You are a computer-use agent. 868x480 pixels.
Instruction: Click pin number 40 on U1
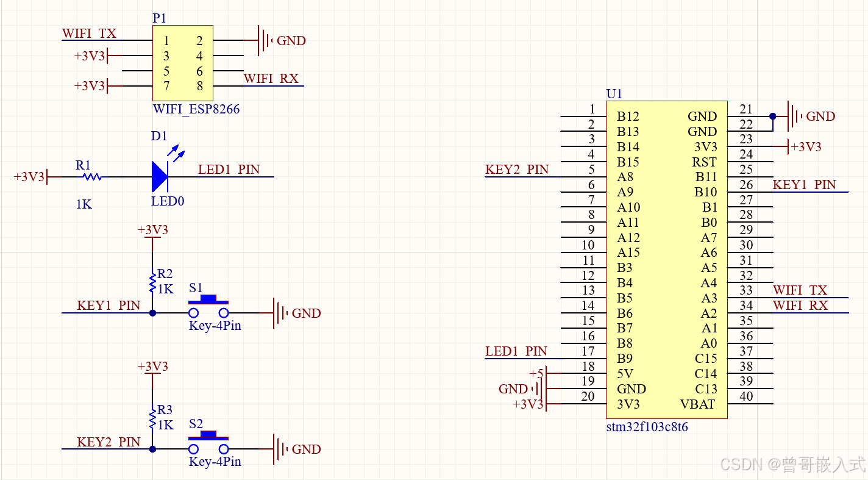tap(746, 396)
